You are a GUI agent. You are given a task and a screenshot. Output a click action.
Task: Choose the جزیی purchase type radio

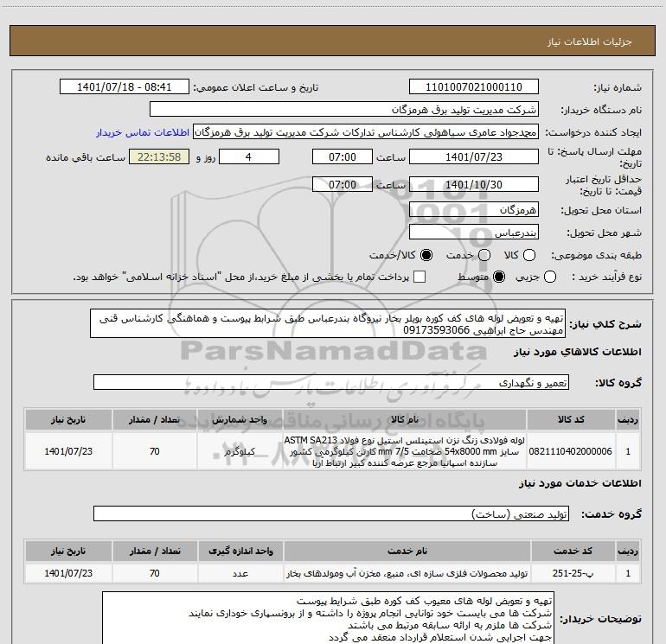550,277
